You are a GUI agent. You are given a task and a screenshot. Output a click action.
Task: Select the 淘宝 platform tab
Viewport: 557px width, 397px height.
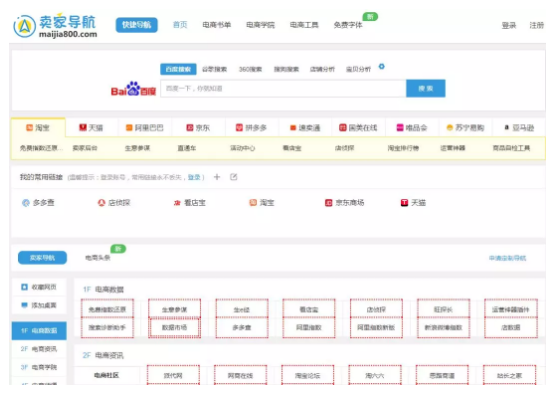[38, 127]
